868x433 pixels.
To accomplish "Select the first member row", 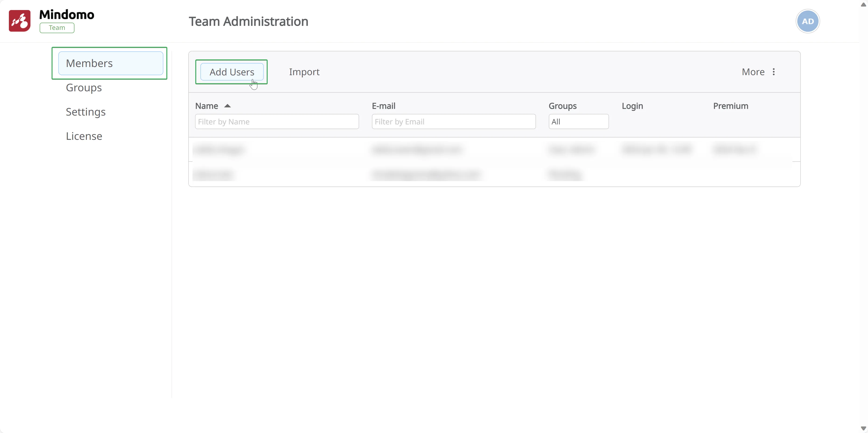I will pos(494,149).
